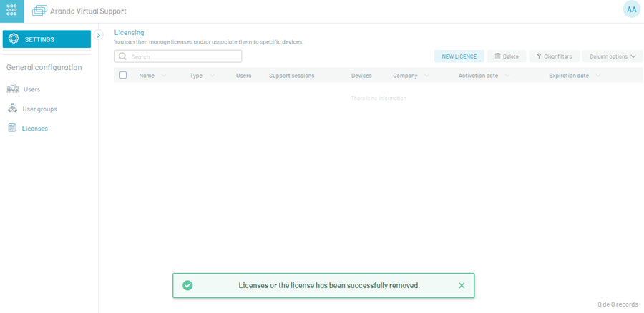This screenshot has width=644, height=313.
Task: Open the Company column filter chevron
Action: pos(426,76)
